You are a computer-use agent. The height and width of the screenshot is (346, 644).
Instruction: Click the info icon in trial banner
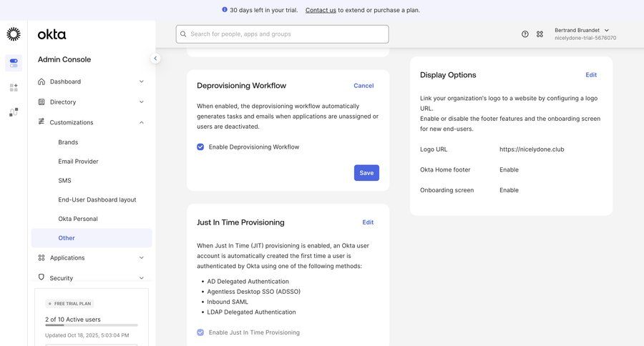click(x=225, y=10)
